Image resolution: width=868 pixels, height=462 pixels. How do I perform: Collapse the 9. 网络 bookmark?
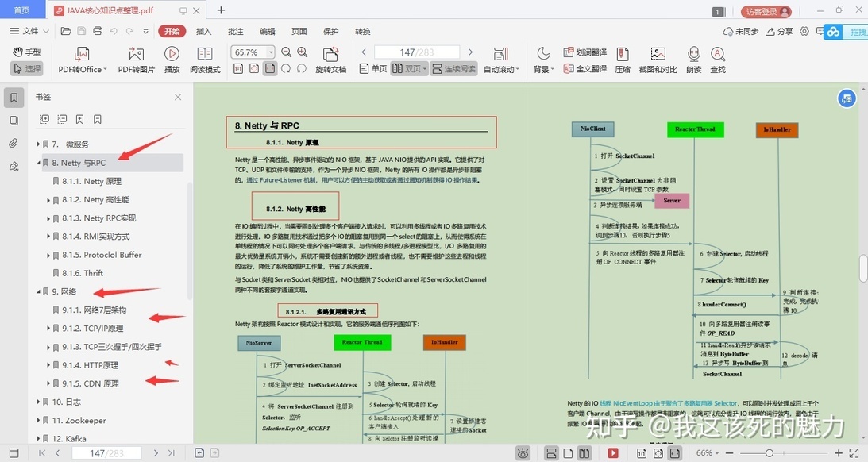click(x=38, y=291)
